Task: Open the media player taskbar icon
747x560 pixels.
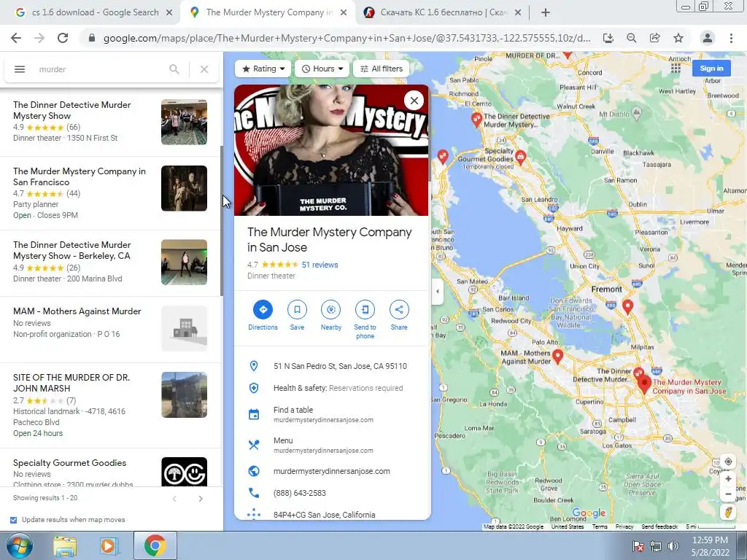Action: point(109,546)
